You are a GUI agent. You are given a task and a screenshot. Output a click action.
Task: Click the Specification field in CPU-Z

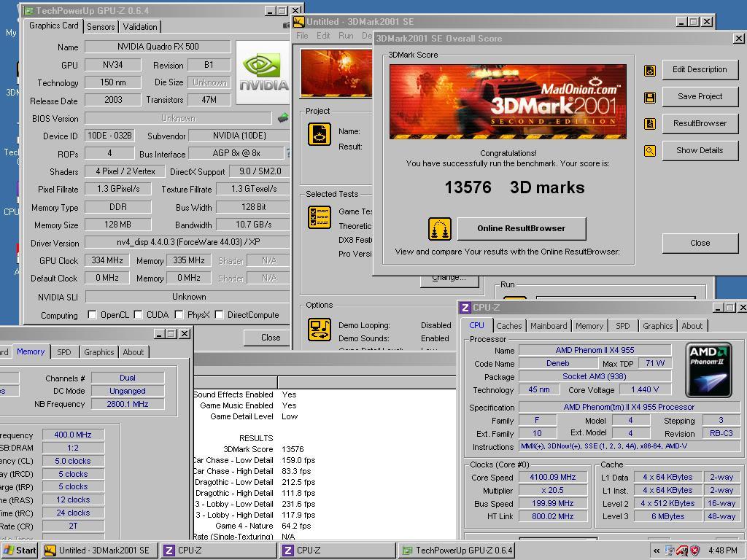[x=629, y=408]
